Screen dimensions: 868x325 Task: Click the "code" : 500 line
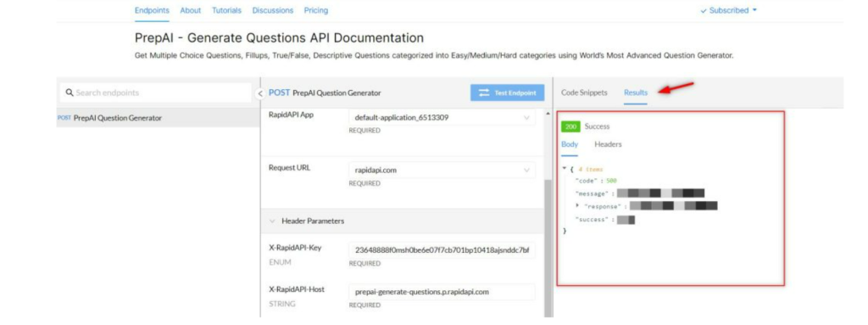click(x=596, y=181)
